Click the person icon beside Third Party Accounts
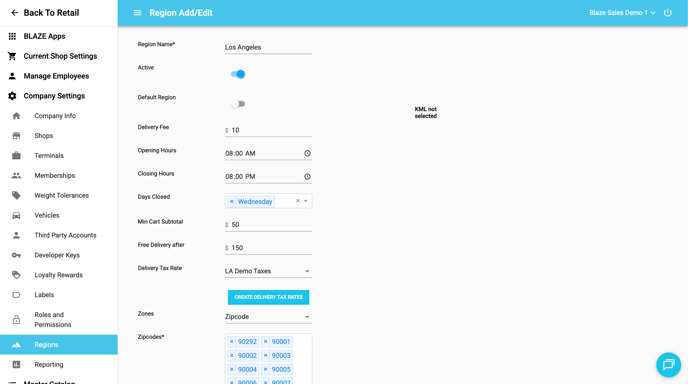The width and height of the screenshot is (688, 384). tap(16, 235)
